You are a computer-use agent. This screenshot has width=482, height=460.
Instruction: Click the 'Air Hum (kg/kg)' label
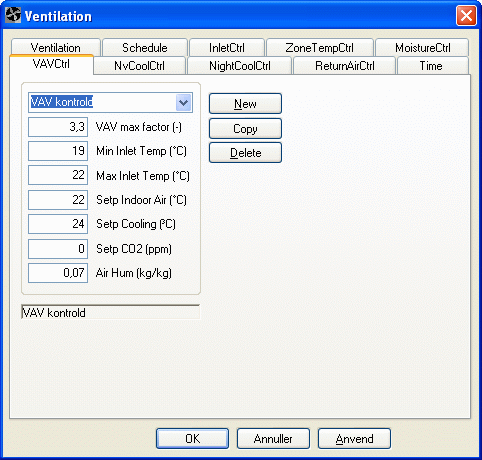(134, 273)
